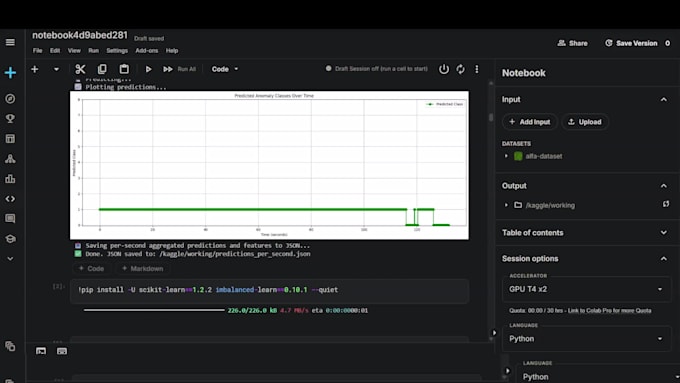This screenshot has width=680, height=383.
Task: Open the Edit menu
Action: 55,51
